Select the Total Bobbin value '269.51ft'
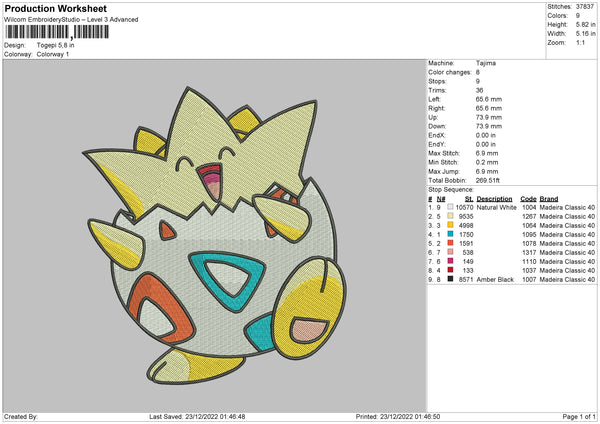Image resolution: width=600 pixels, height=424 pixels. [x=488, y=180]
